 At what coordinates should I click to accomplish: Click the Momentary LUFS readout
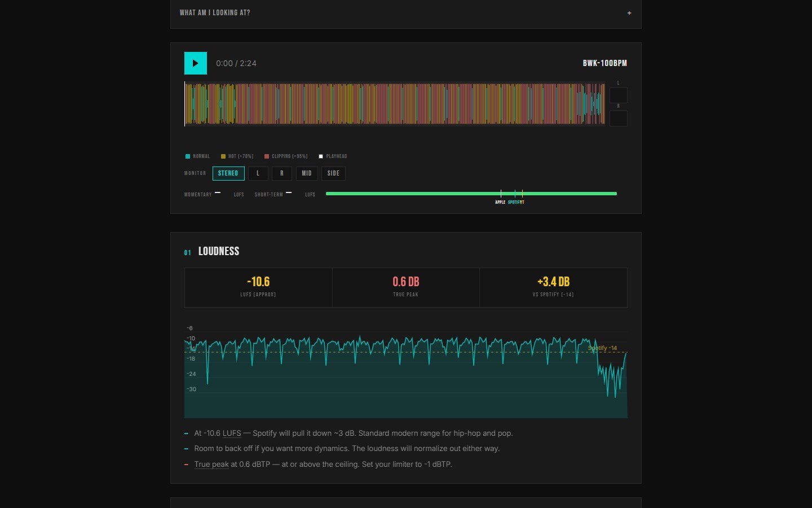pyautogui.click(x=214, y=195)
